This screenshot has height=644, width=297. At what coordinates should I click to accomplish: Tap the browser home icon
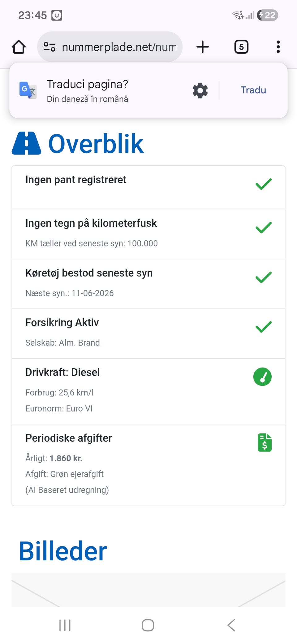[19, 47]
